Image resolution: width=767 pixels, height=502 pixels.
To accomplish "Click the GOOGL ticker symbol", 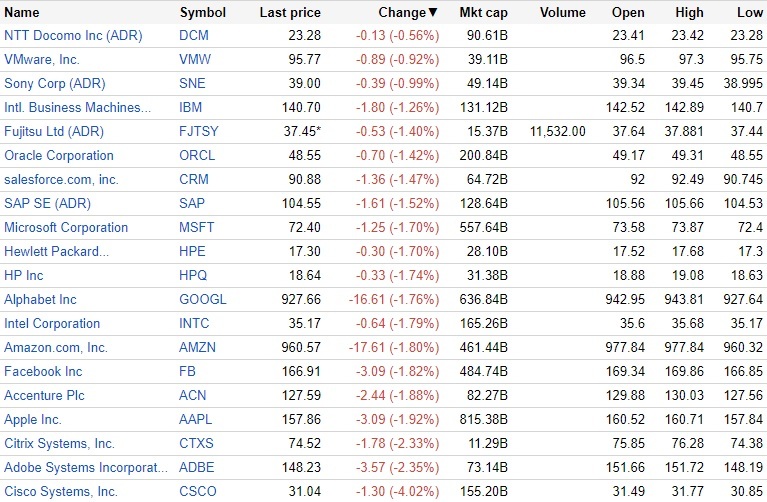I will pos(203,300).
